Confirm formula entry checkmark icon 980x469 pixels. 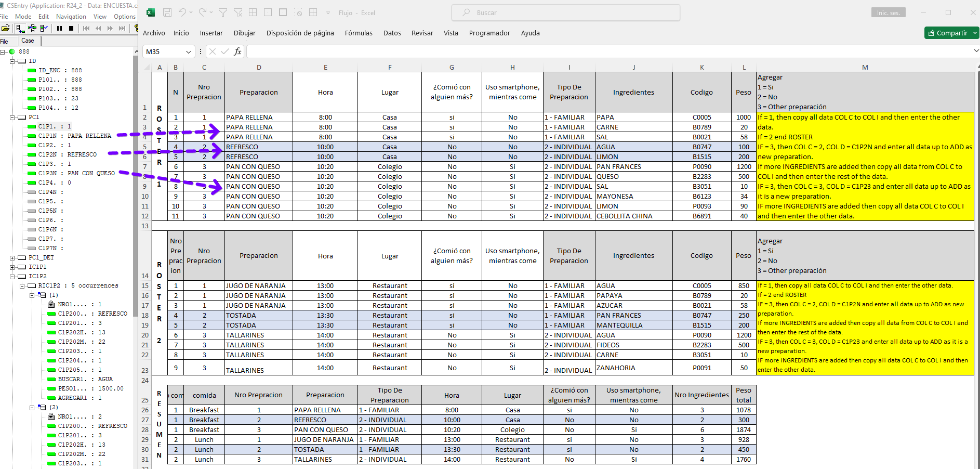(x=225, y=51)
